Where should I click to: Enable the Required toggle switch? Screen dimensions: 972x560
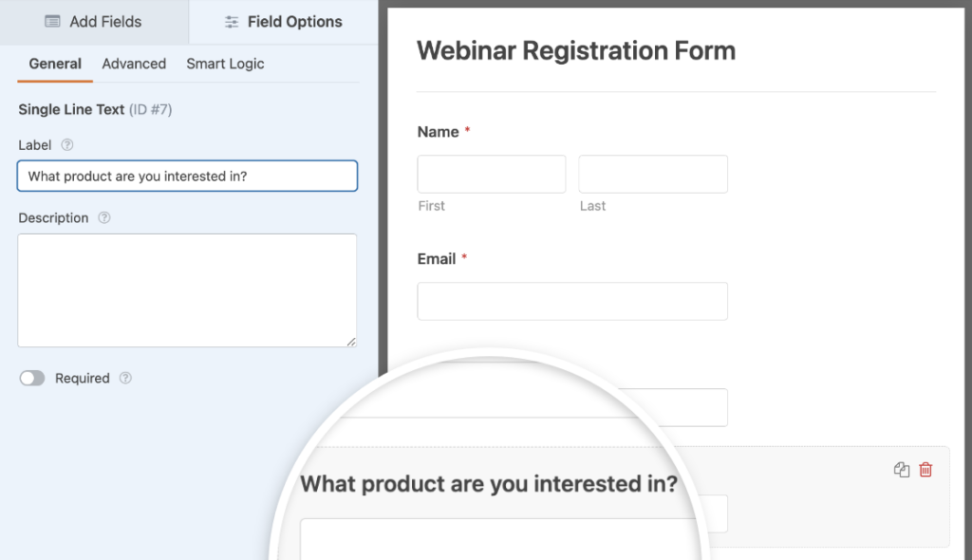32,378
